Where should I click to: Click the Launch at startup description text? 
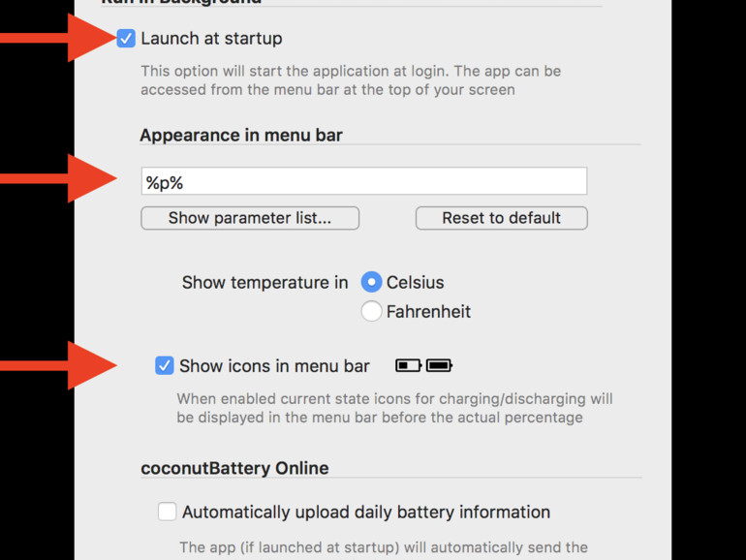[x=351, y=80]
